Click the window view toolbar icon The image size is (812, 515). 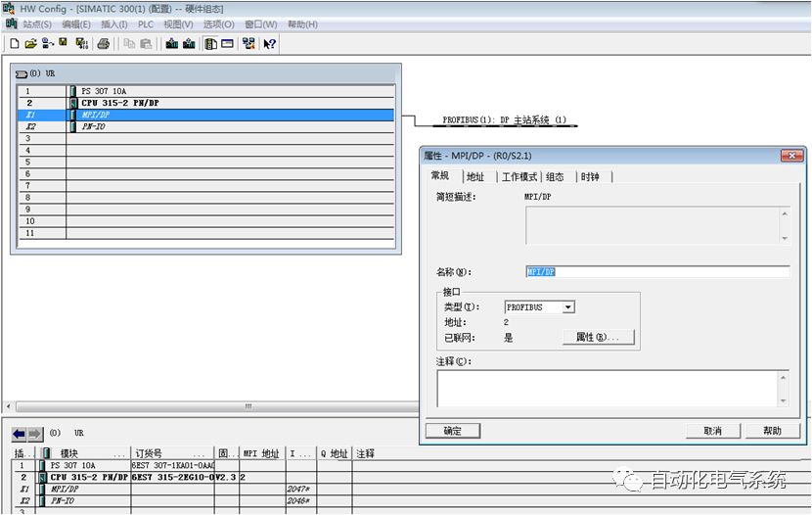(x=227, y=43)
